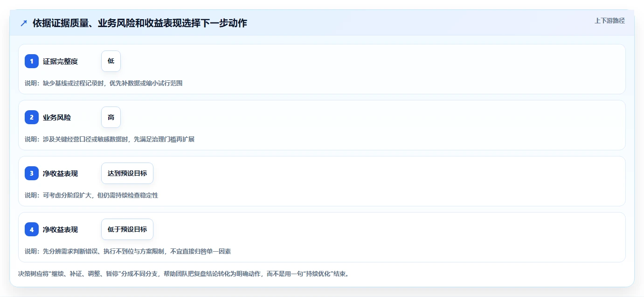Click footer note starting 决策树应将
Viewport: 644px width, 297px height.
183,274
